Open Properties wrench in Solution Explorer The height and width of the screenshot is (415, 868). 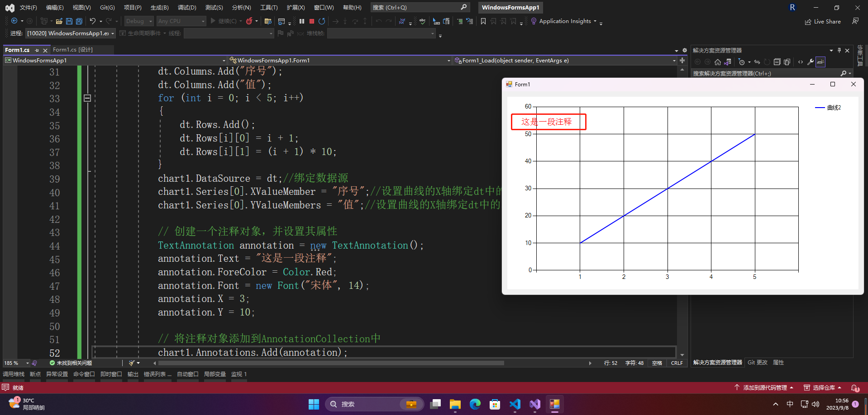(811, 62)
